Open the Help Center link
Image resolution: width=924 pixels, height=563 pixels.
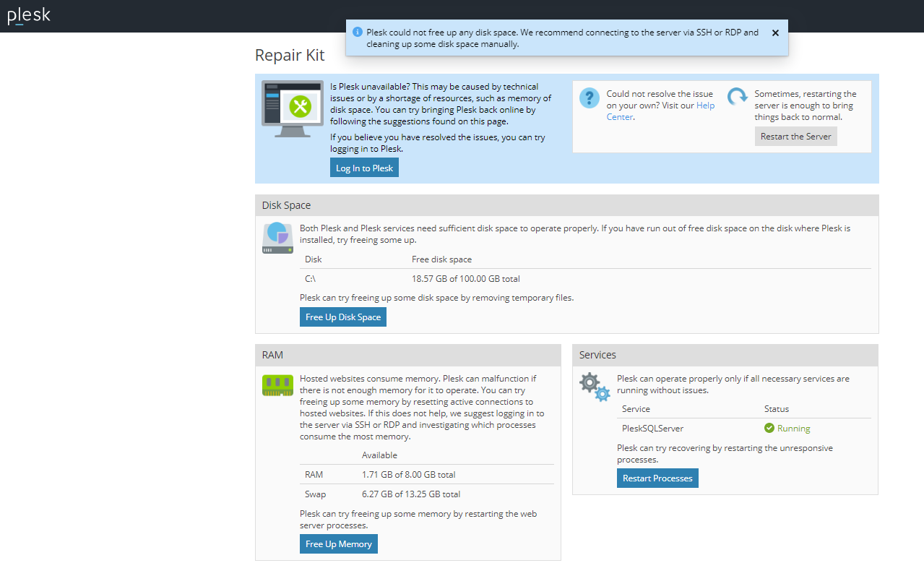click(x=705, y=106)
